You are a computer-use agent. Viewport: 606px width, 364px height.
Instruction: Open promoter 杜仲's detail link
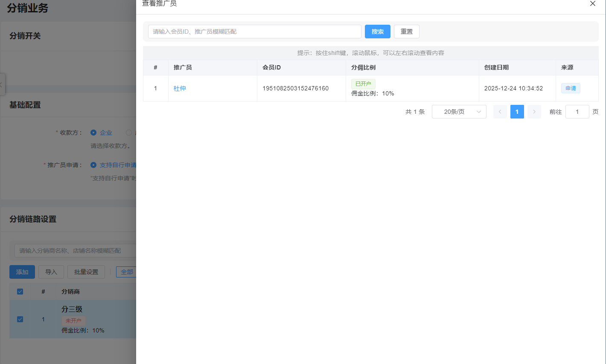point(180,88)
